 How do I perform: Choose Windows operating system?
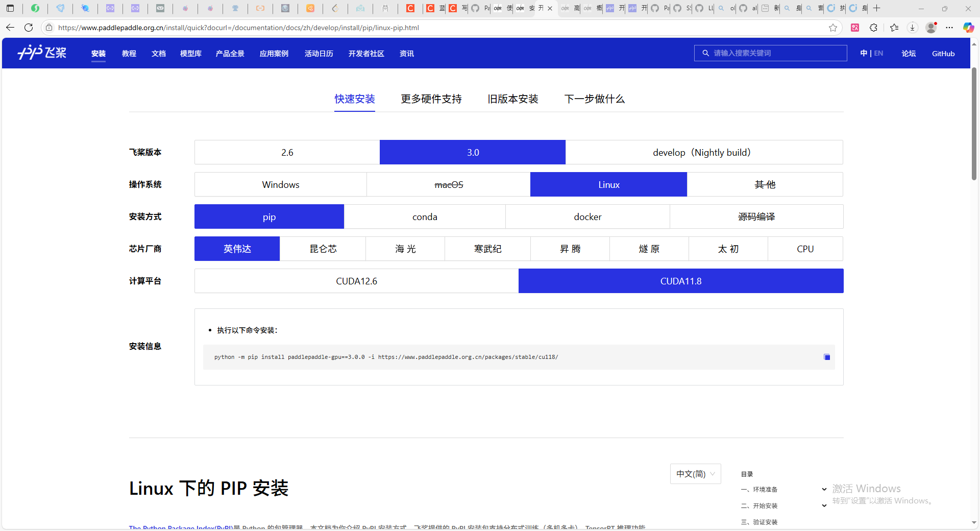(x=281, y=184)
